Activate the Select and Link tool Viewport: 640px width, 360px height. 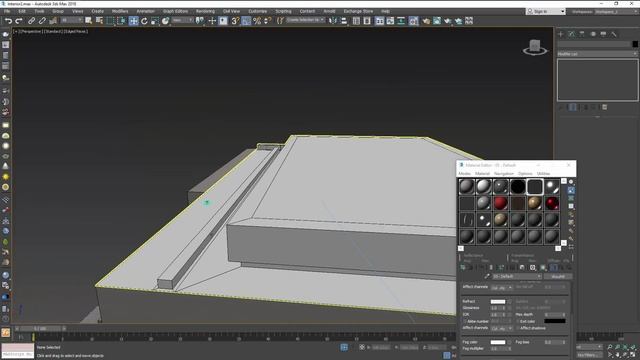point(31,21)
